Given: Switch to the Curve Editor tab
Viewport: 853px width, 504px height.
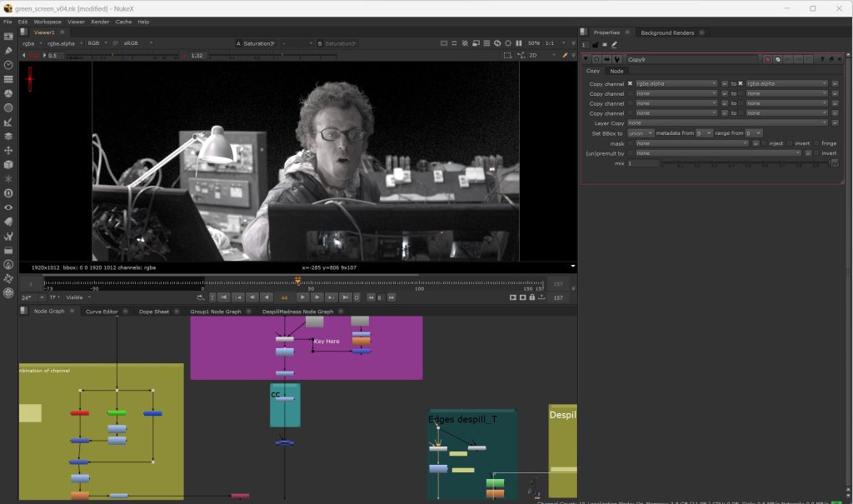Looking at the screenshot, I should (x=102, y=312).
